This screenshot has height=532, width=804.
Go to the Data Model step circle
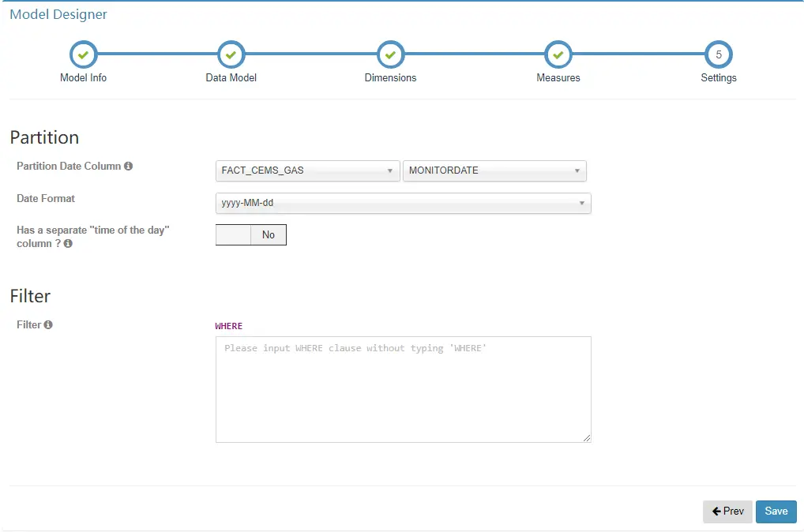231,54
